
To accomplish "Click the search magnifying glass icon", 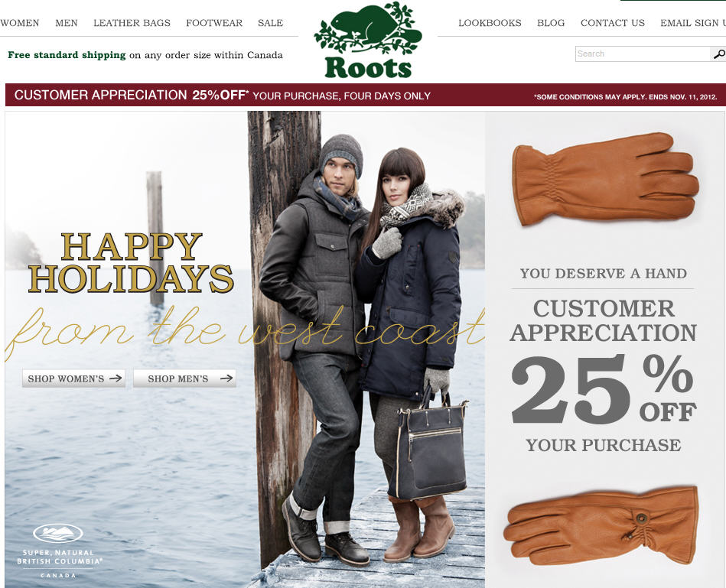I will coord(718,54).
